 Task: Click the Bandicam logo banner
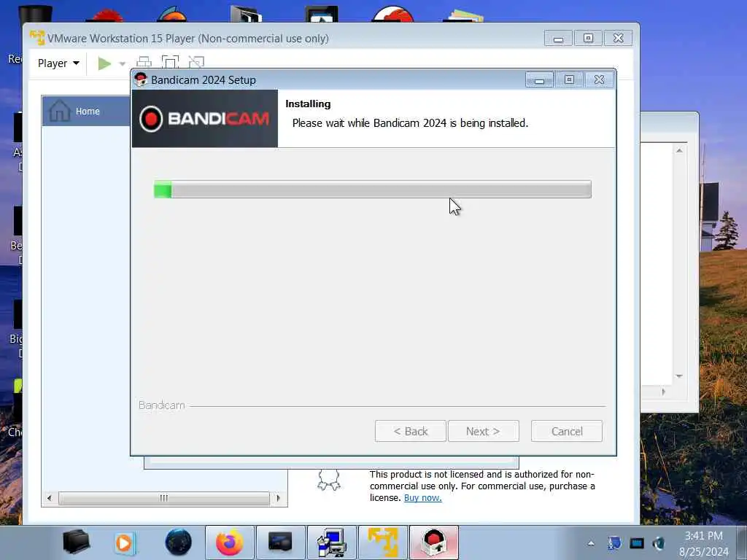click(x=205, y=119)
